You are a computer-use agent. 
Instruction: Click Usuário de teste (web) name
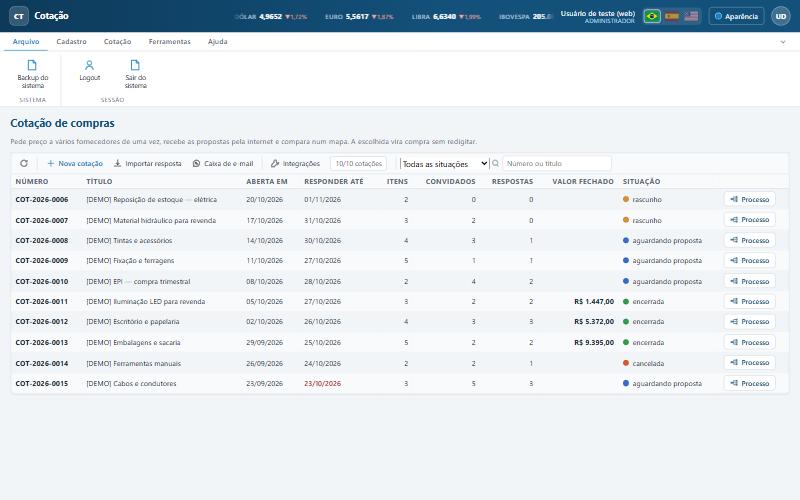click(x=597, y=13)
